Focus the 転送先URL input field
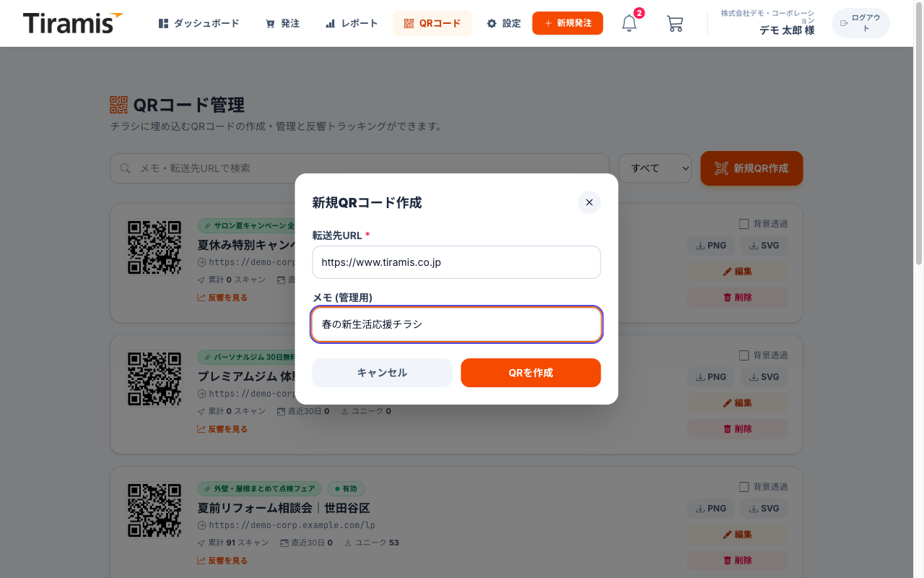924x578 pixels. pyautogui.click(x=456, y=262)
